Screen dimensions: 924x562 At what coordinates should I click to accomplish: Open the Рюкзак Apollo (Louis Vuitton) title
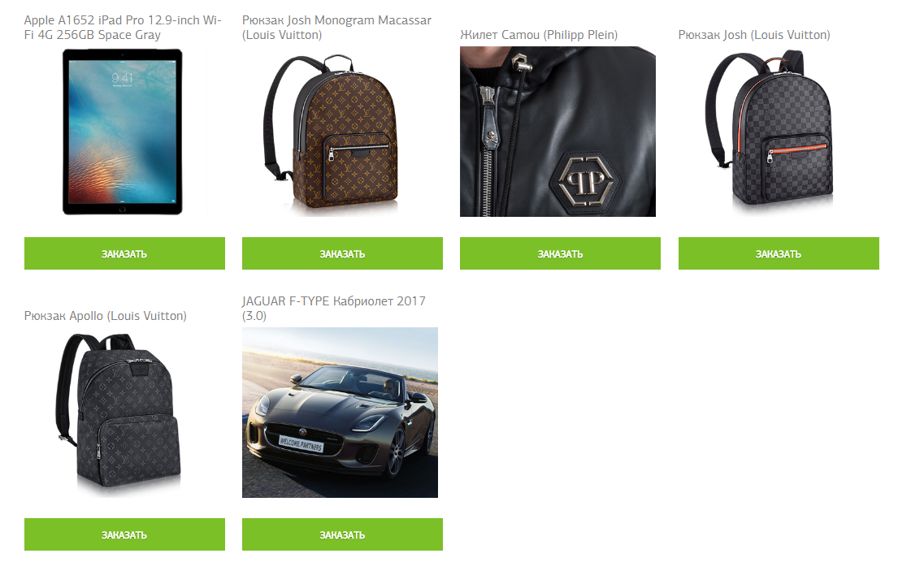point(106,316)
